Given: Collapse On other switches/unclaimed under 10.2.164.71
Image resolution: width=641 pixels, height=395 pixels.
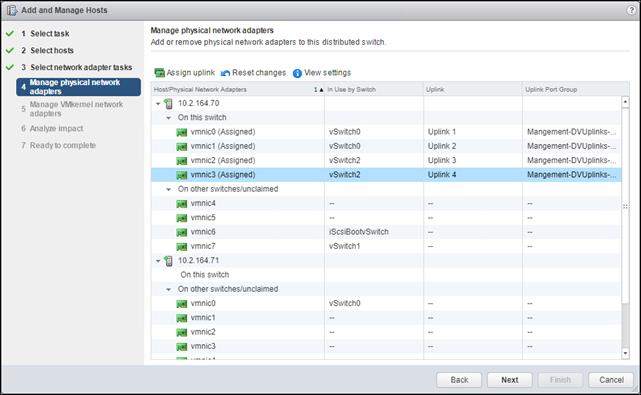Looking at the screenshot, I should (x=168, y=290).
